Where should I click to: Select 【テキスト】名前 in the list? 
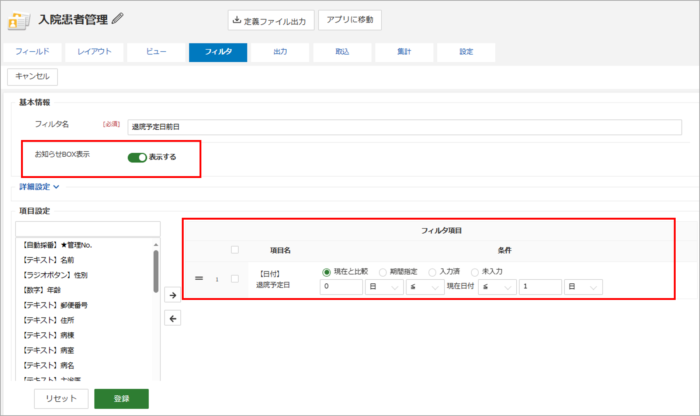coord(48,260)
